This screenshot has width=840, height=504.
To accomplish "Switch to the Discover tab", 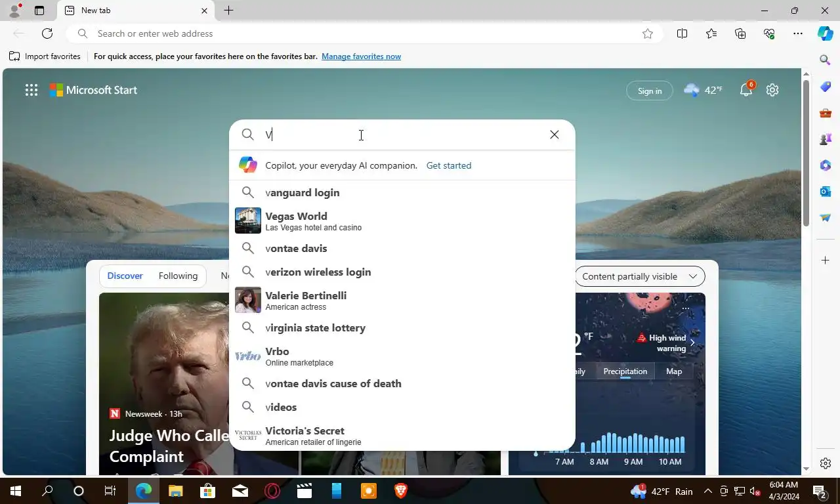I will [125, 276].
